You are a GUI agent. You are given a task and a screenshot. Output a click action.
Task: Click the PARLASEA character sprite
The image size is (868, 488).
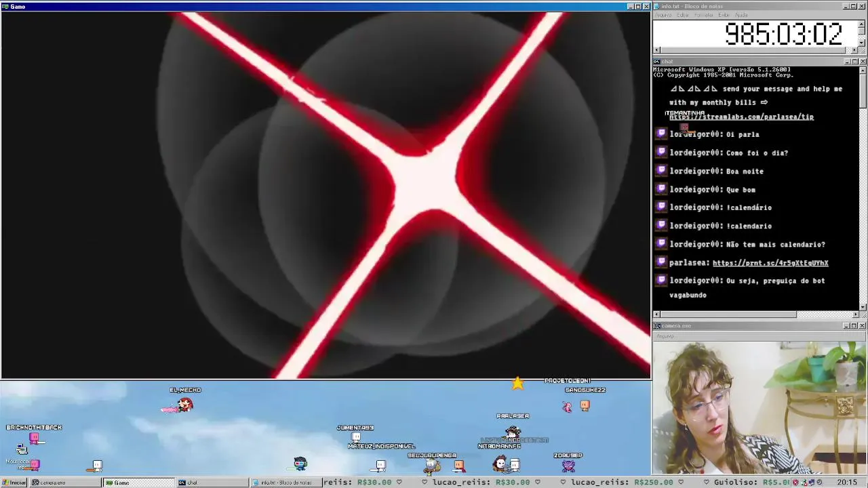513,431
